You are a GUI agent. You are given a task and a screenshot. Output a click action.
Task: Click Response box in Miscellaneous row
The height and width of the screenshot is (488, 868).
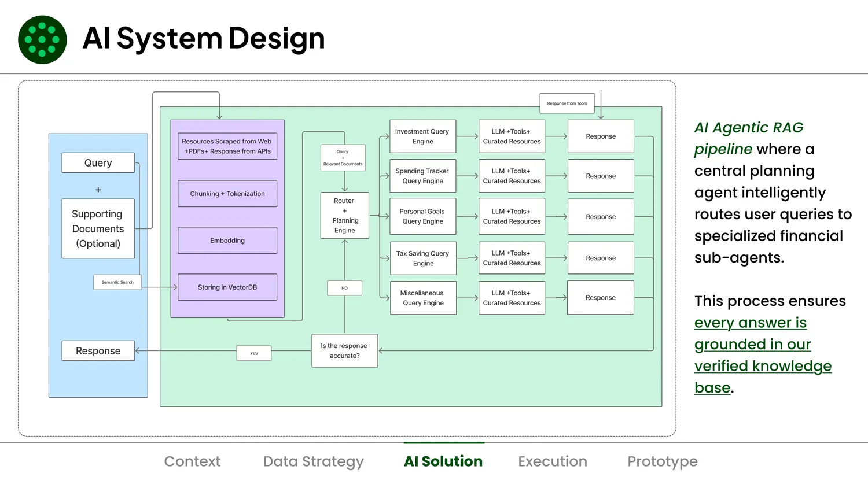coord(601,298)
